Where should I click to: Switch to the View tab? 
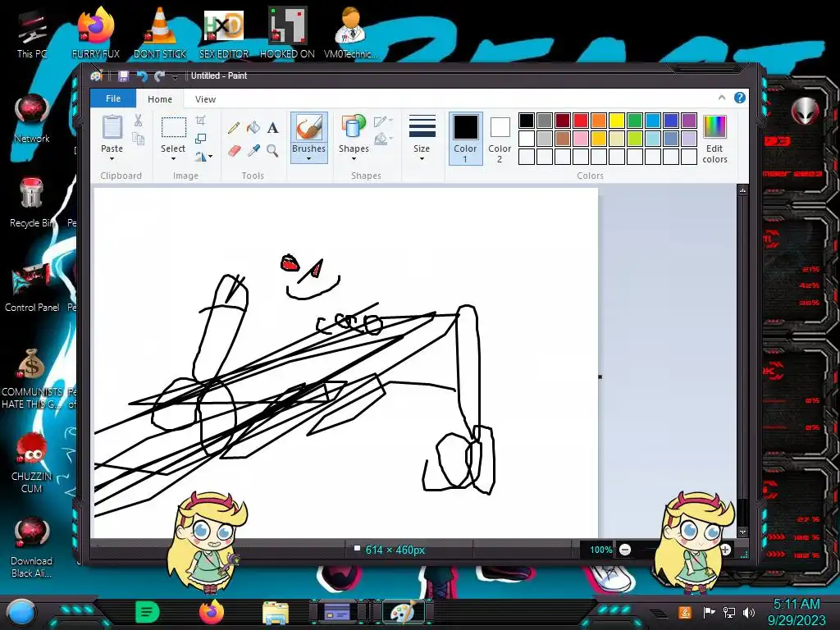(205, 99)
